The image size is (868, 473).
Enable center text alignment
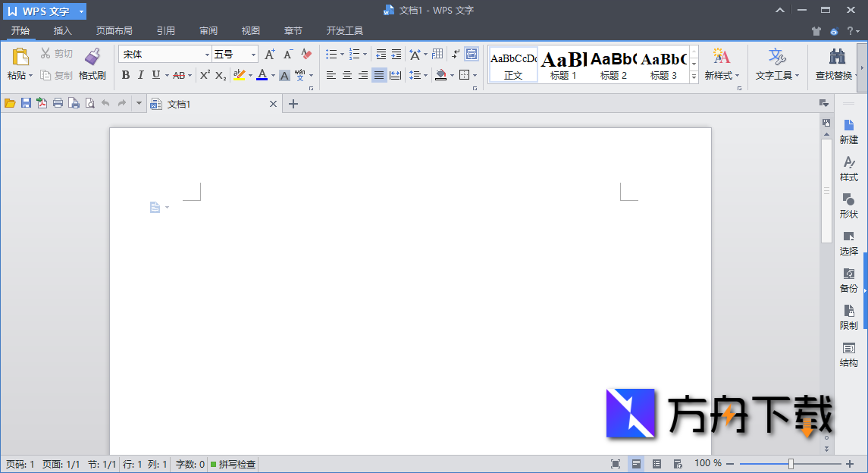346,75
